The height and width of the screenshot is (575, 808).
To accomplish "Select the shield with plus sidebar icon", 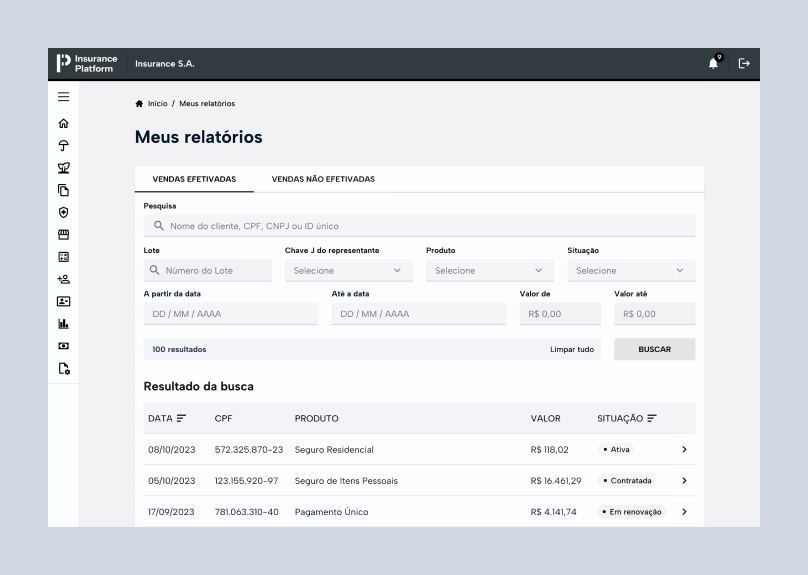I will pos(63,212).
